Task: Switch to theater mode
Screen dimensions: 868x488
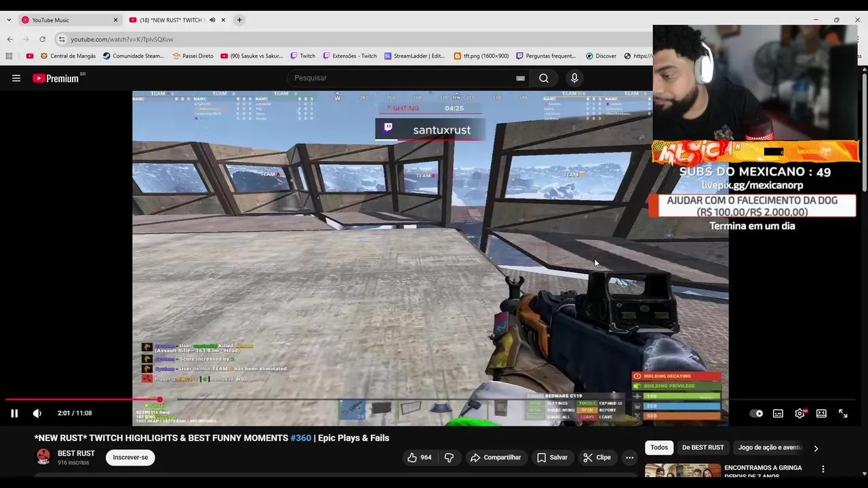Action: 821,413
